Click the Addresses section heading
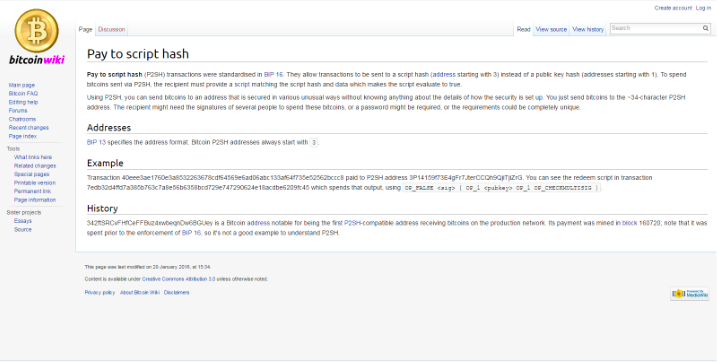718x362 pixels. 109,128
